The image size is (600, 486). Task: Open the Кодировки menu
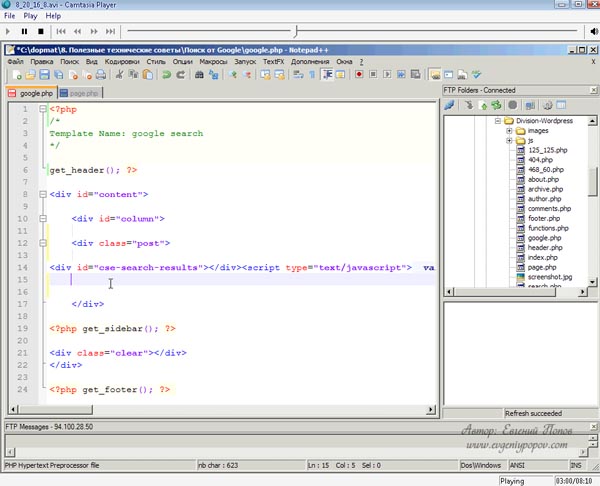tap(122, 61)
